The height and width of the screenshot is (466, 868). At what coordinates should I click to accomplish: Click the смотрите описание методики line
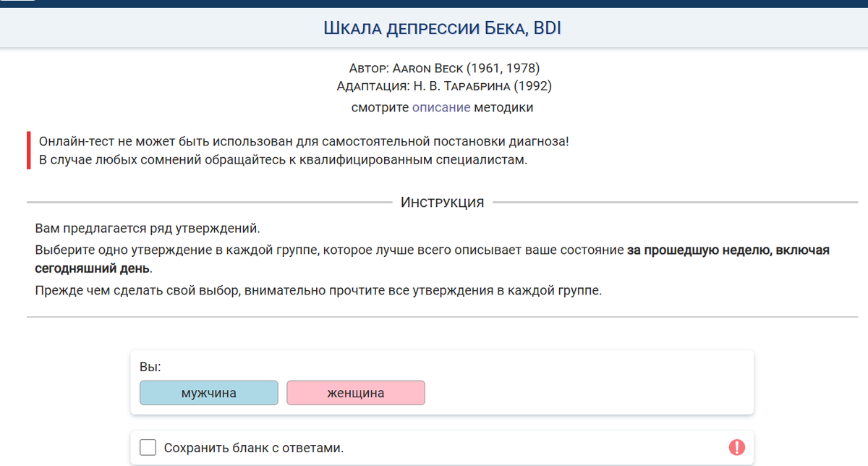click(443, 106)
